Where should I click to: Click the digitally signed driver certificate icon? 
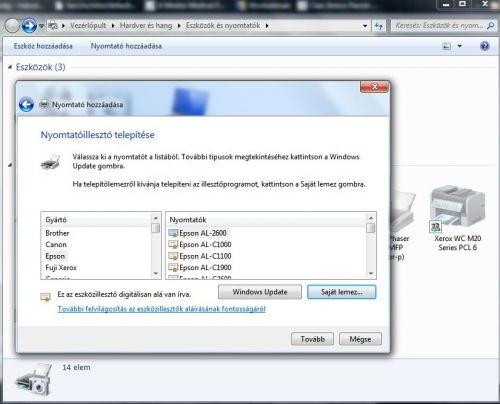click(45, 297)
